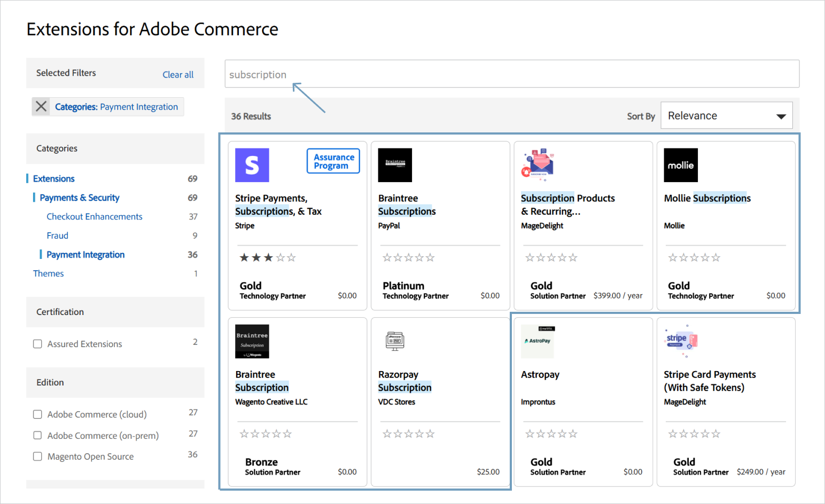Viewport: 825px width, 504px height.
Task: Open the Sort By Relevance dropdown
Action: [726, 116]
